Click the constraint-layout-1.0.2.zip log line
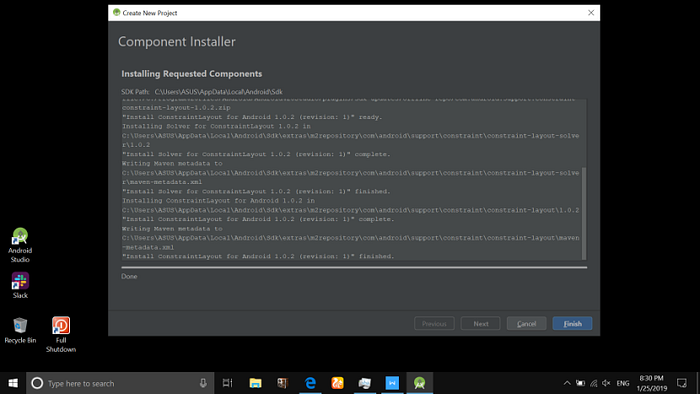This screenshot has height=394, width=700. pos(176,108)
